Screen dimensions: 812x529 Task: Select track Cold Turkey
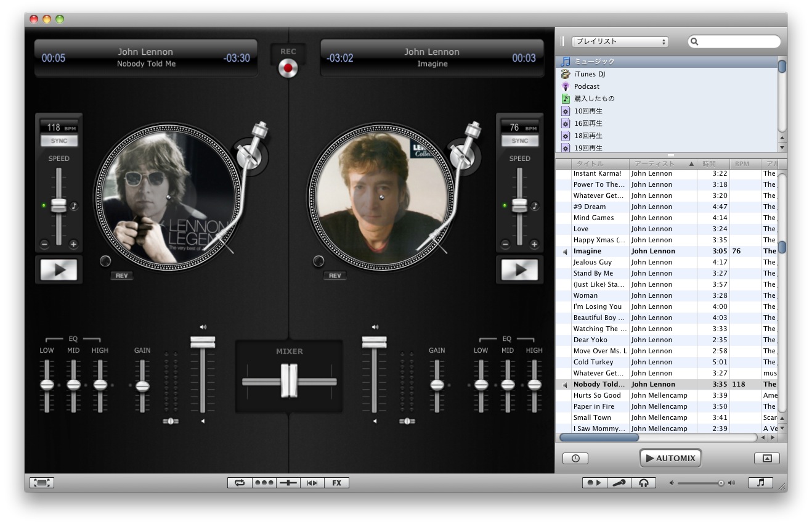(x=667, y=362)
